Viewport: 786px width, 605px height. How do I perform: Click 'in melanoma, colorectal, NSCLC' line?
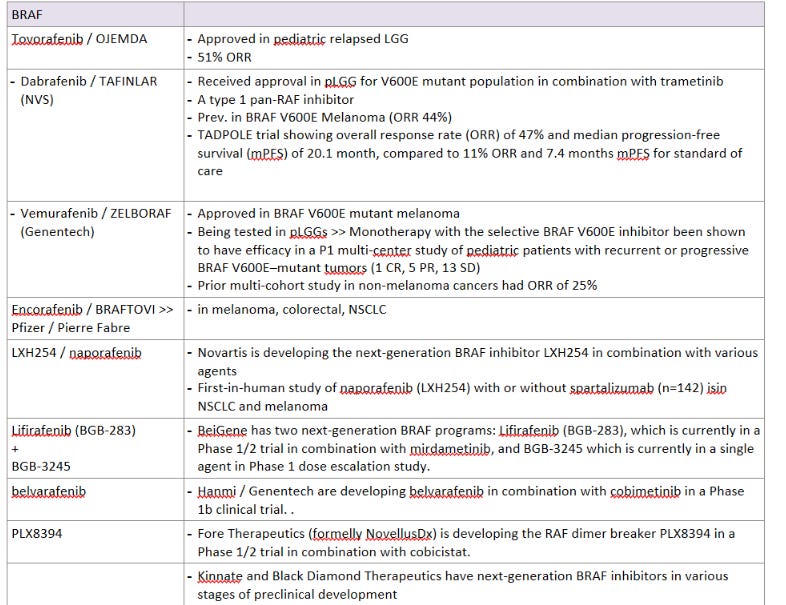(292, 310)
